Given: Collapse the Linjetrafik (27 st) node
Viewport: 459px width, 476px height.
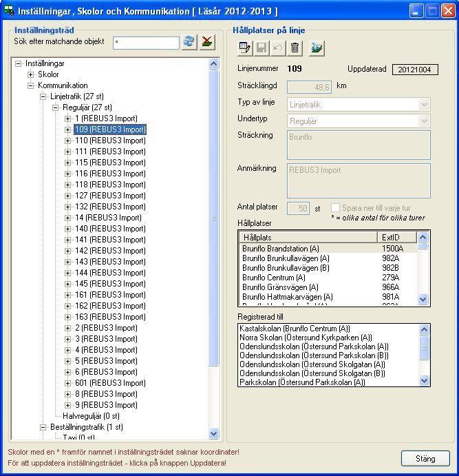Looking at the screenshot, I should coord(43,97).
